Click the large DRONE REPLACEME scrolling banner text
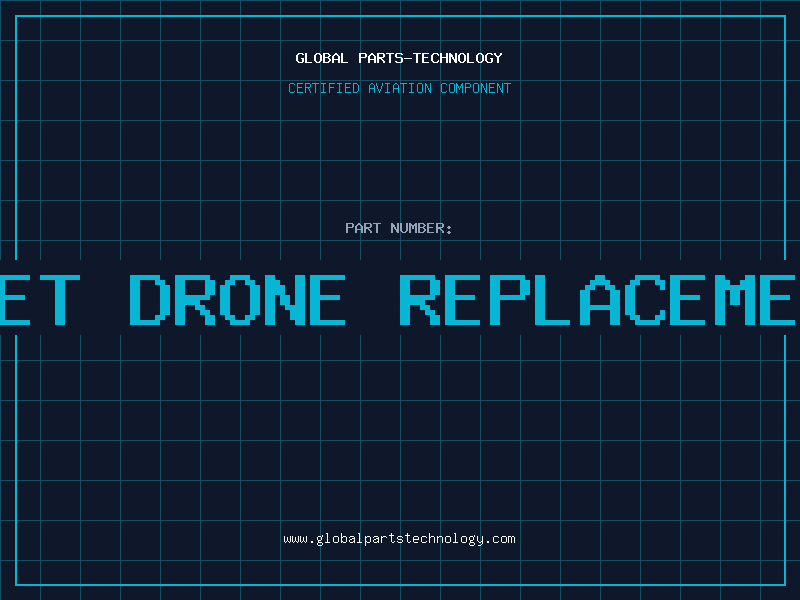 pos(398,300)
